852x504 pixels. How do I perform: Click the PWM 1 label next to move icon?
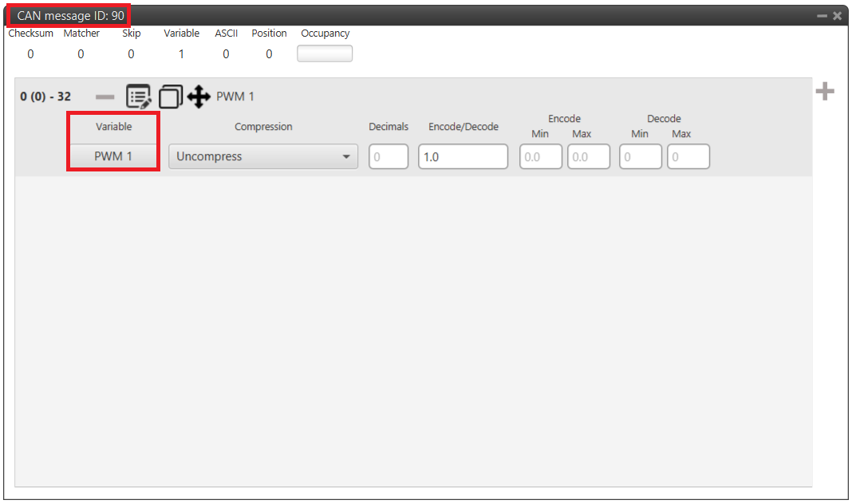pyautogui.click(x=235, y=96)
